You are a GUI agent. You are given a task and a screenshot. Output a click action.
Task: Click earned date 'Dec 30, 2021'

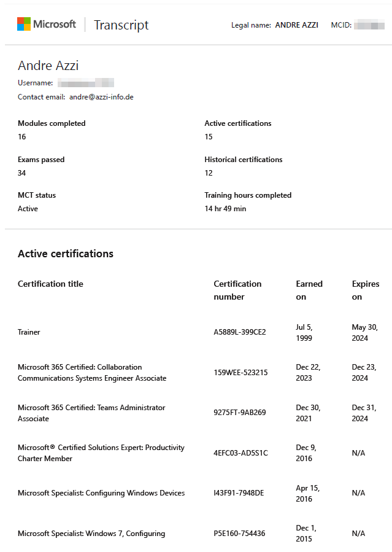[308, 413]
